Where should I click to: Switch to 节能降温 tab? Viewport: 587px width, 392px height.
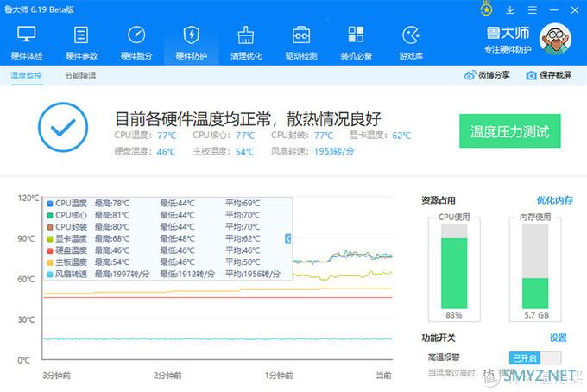coord(80,75)
